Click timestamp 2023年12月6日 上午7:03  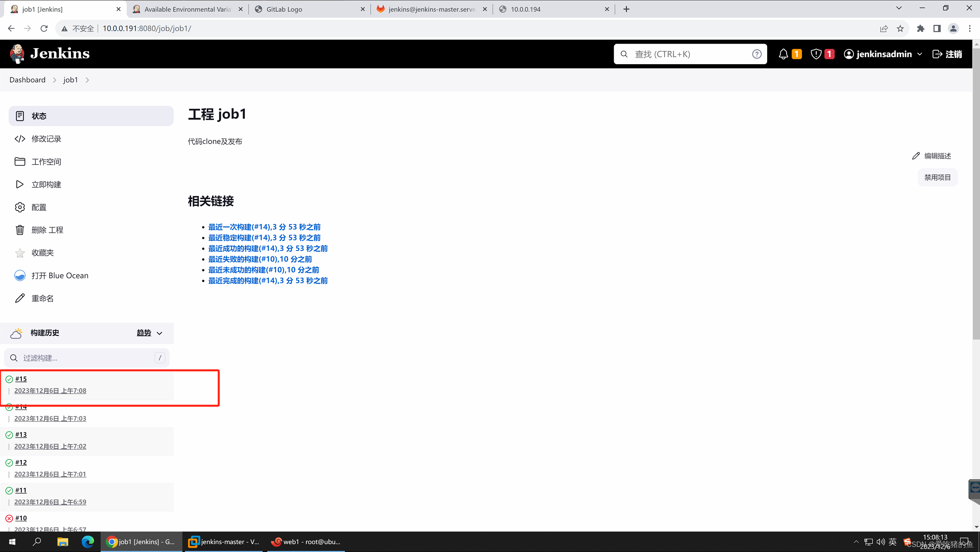(50, 419)
